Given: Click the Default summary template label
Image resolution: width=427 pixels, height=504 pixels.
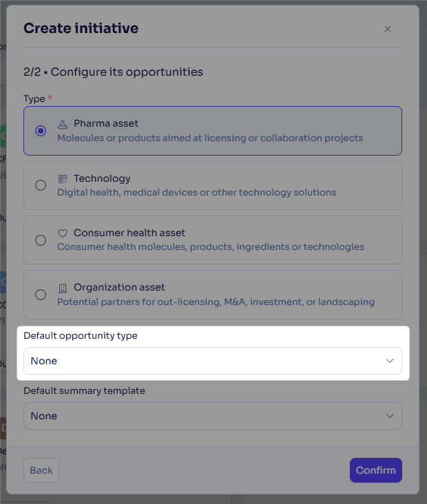Looking at the screenshot, I should pyautogui.click(x=84, y=391).
